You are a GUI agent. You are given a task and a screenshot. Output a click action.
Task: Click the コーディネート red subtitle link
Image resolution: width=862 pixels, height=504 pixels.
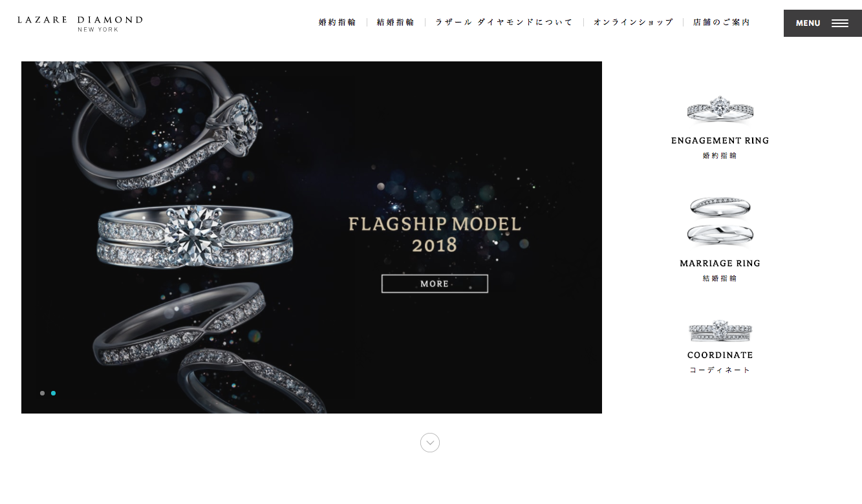720,370
